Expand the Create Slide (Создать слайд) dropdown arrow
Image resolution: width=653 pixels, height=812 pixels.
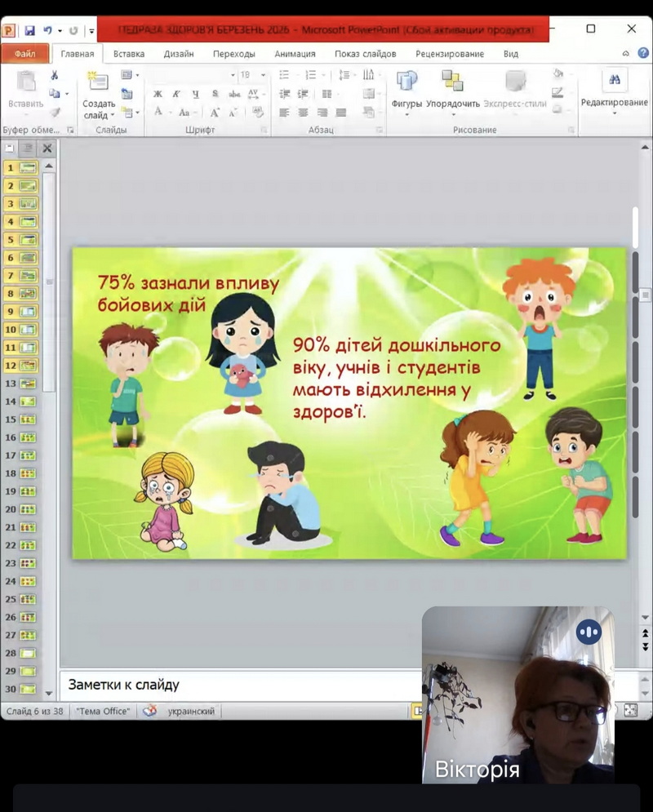pos(112,115)
